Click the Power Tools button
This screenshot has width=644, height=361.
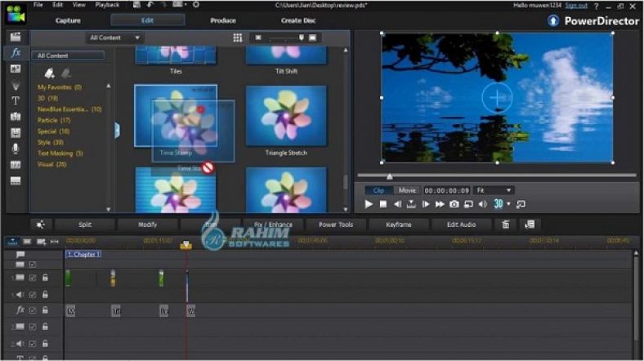click(336, 225)
